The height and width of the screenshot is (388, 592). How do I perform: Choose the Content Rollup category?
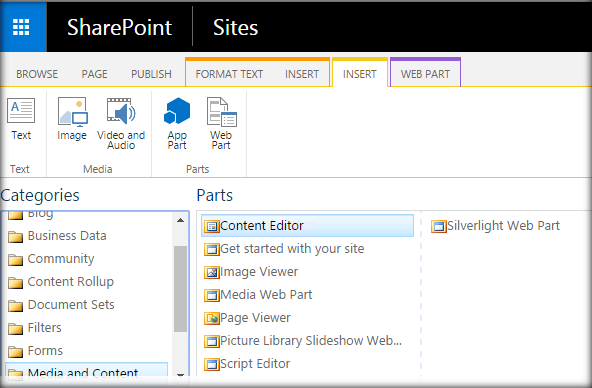[71, 282]
